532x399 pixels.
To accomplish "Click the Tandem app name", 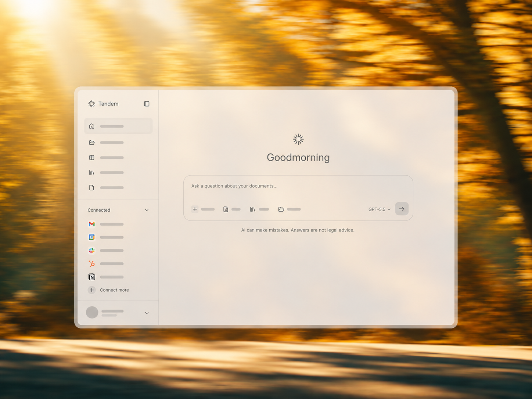I will coord(108,104).
